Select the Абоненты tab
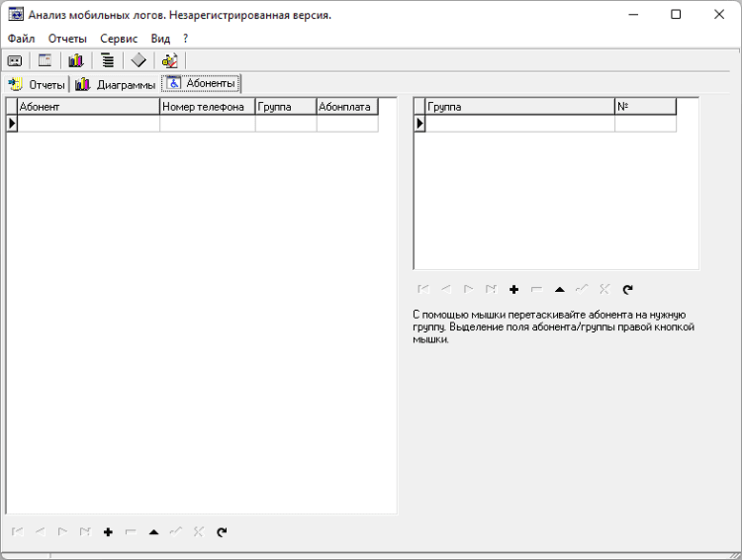 pyautogui.click(x=201, y=83)
